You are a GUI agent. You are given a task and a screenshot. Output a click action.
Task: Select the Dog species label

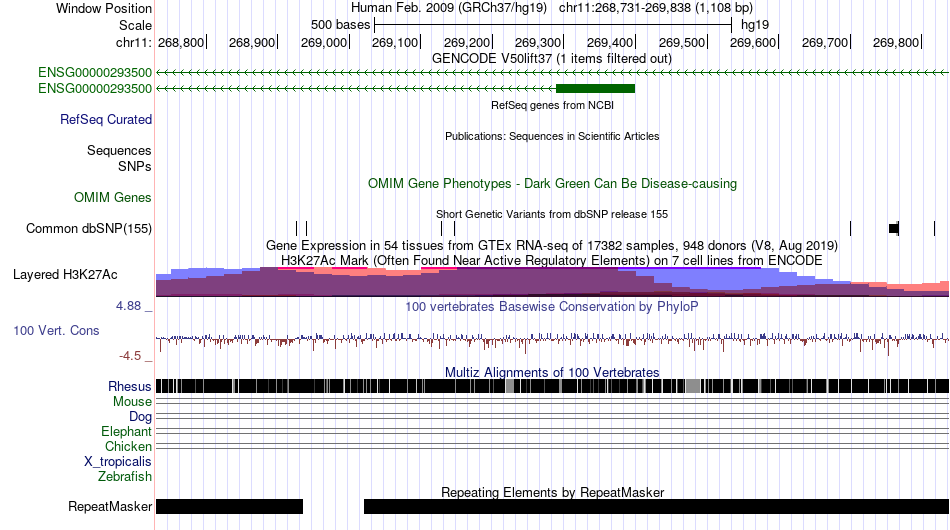coord(141,417)
